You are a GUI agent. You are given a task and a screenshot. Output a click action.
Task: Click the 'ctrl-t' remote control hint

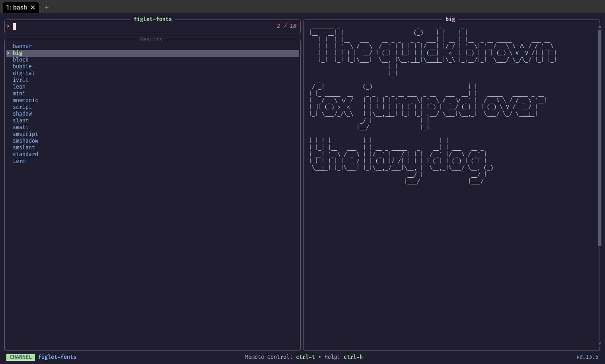[x=305, y=357]
